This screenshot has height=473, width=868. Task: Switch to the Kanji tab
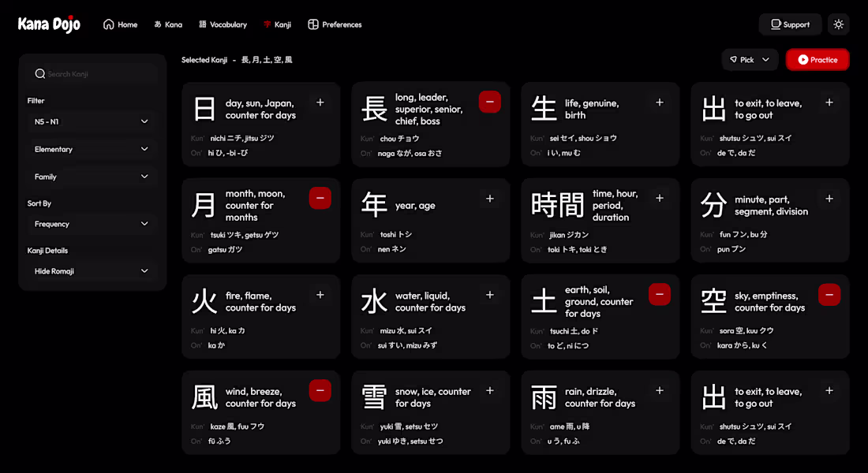tap(277, 24)
